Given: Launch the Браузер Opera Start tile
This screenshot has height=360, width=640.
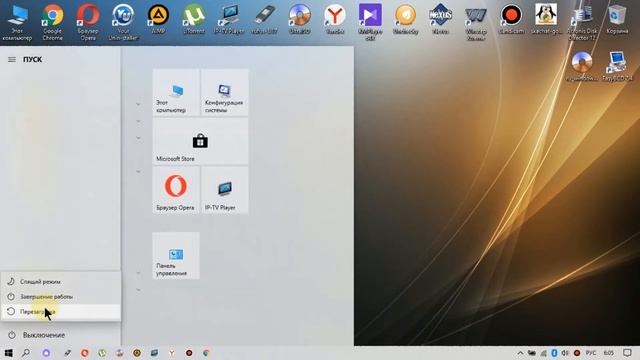Looking at the screenshot, I should (176, 190).
